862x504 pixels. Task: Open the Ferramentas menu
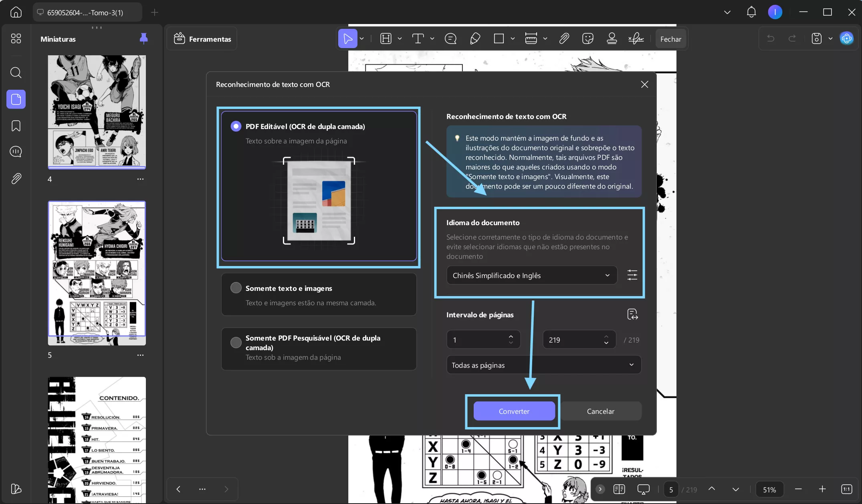202,39
